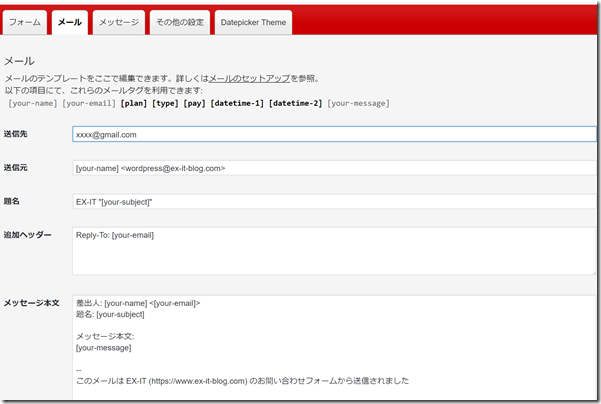Place cursor in the 題名 subject field
601x404 pixels.
coord(333,202)
